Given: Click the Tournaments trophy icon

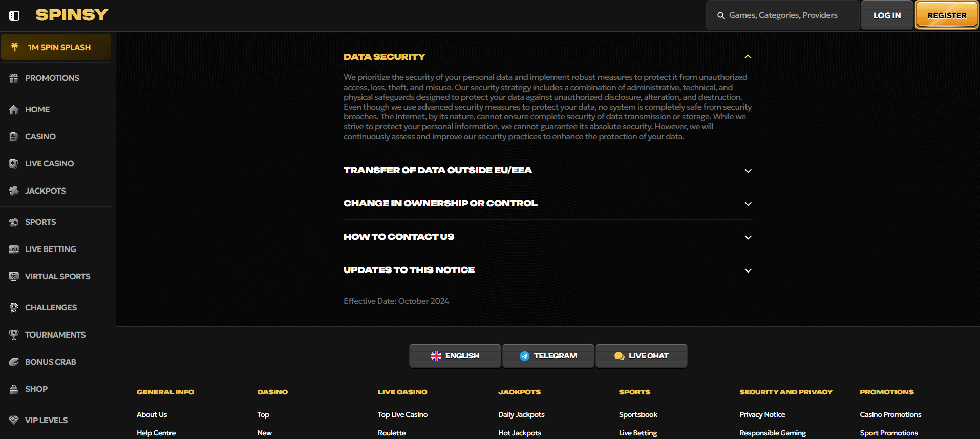Looking at the screenshot, I should (x=14, y=335).
